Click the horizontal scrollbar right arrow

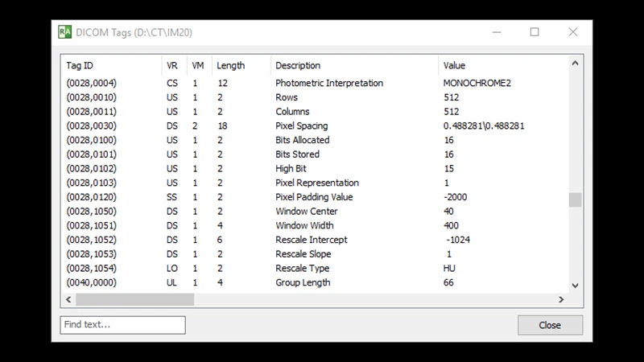click(x=561, y=299)
